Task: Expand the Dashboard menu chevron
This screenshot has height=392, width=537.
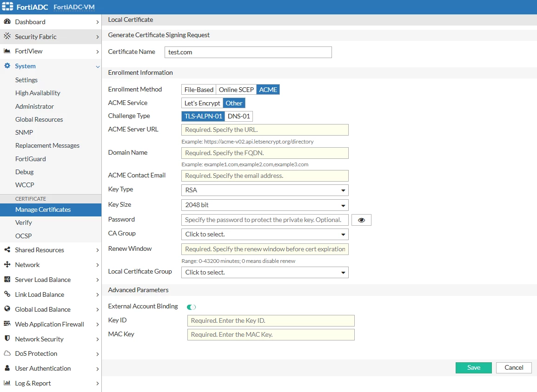Action: [x=97, y=22]
